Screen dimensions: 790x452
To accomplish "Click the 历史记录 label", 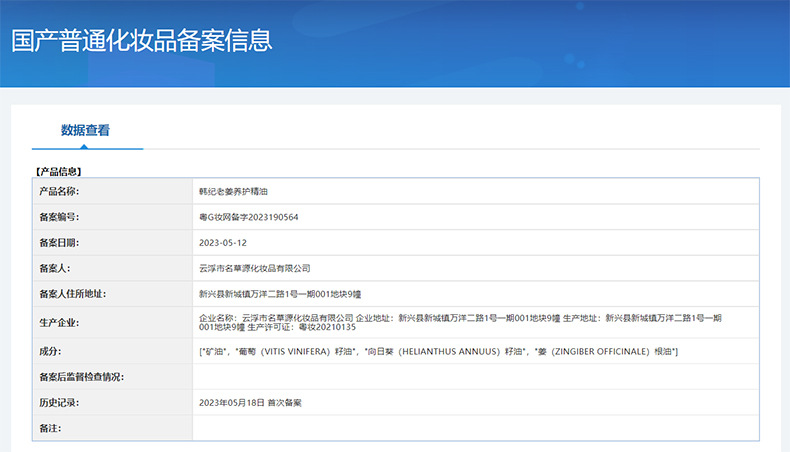I will (x=59, y=403).
